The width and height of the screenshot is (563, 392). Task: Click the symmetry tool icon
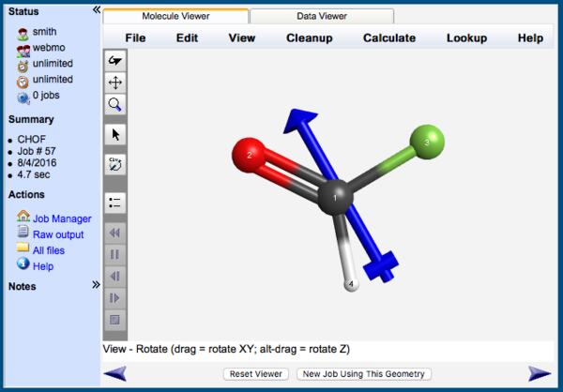pyautogui.click(x=115, y=163)
